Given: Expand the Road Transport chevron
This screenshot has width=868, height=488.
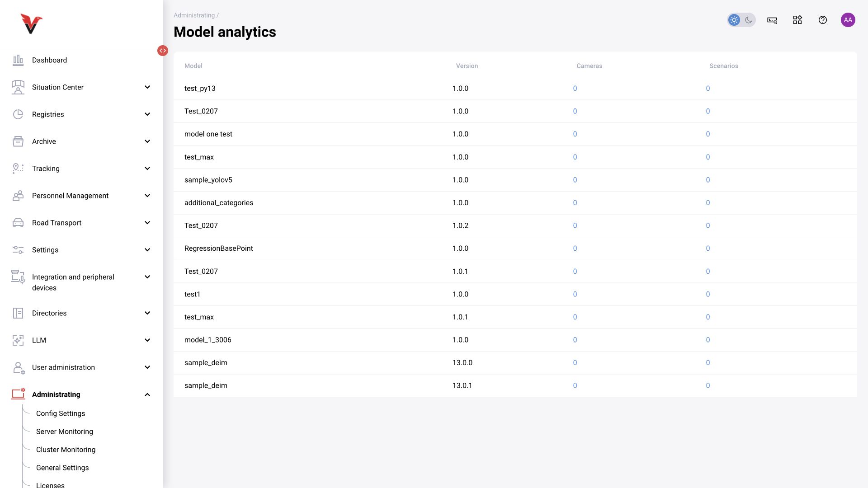Looking at the screenshot, I should [x=147, y=223].
